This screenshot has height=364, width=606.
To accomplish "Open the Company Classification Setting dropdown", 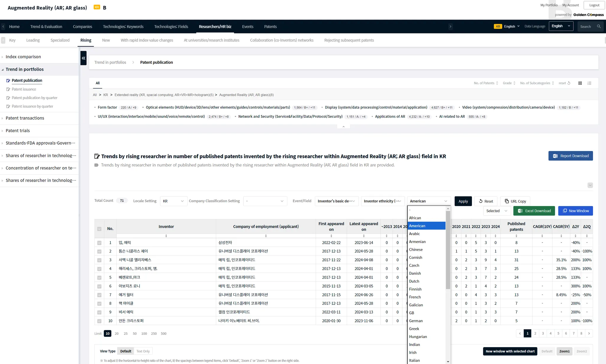I will point(265,201).
